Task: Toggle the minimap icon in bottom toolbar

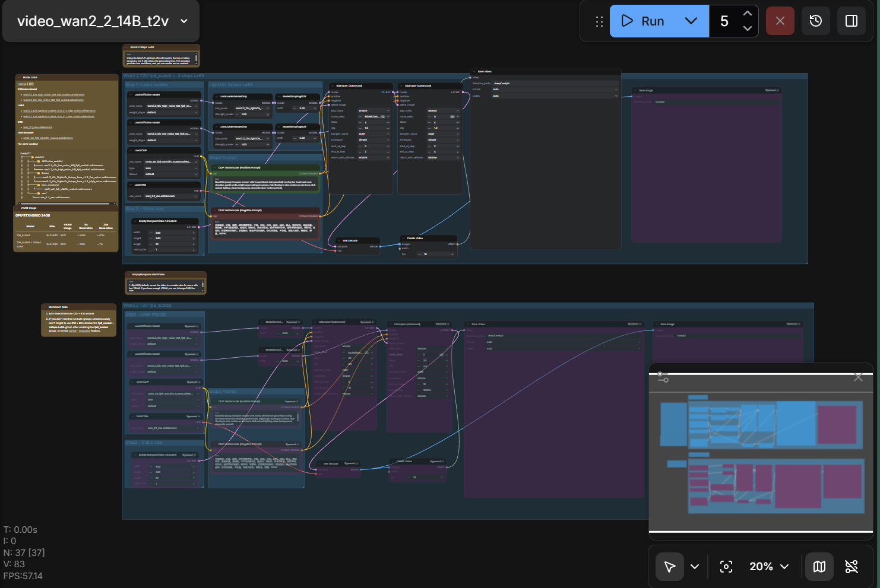Action: pyautogui.click(x=819, y=567)
